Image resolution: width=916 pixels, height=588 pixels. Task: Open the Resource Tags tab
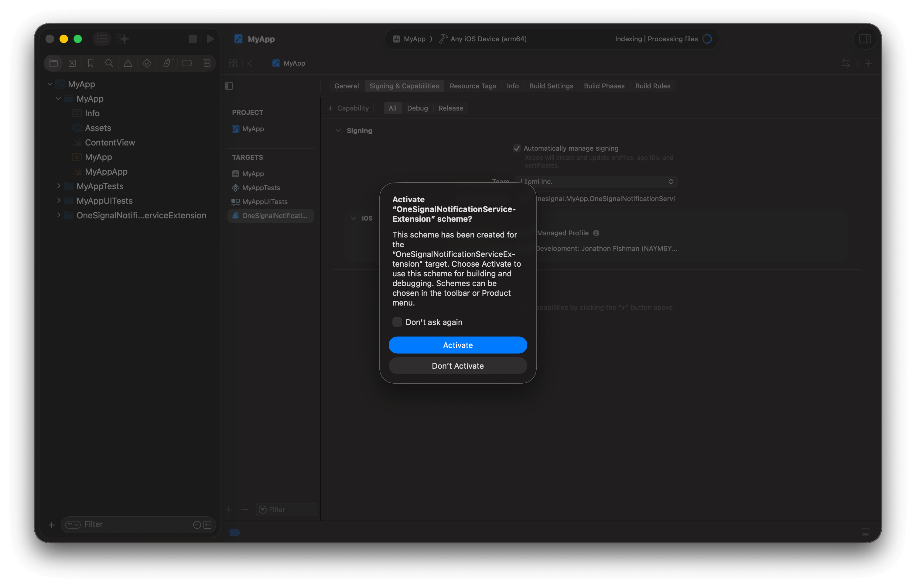(x=472, y=86)
